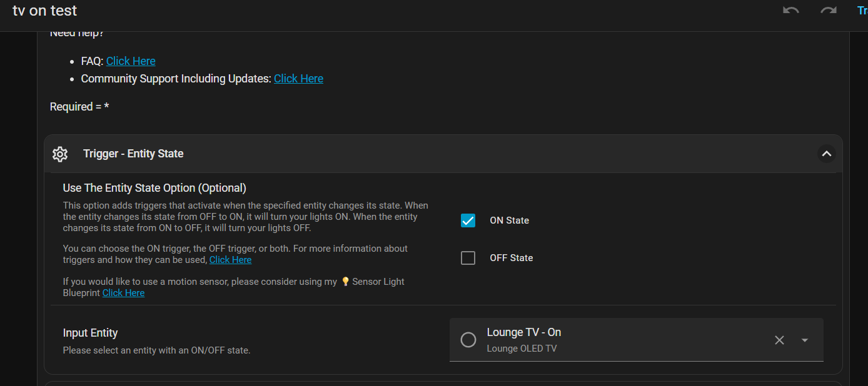Click the Trigger - Entity State header title

click(133, 154)
